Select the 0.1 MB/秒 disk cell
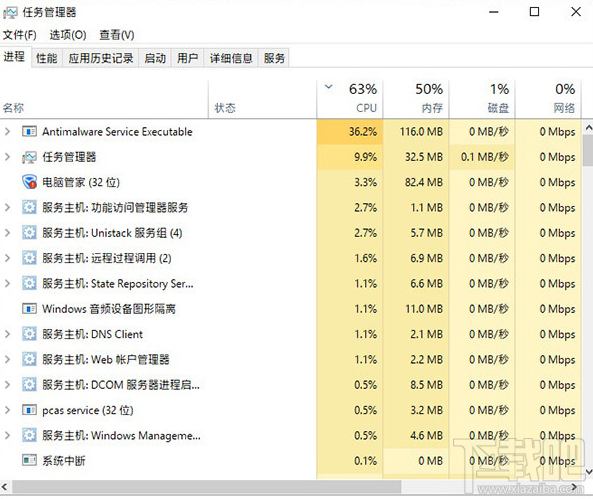This screenshot has width=593, height=499. pyautogui.click(x=482, y=157)
